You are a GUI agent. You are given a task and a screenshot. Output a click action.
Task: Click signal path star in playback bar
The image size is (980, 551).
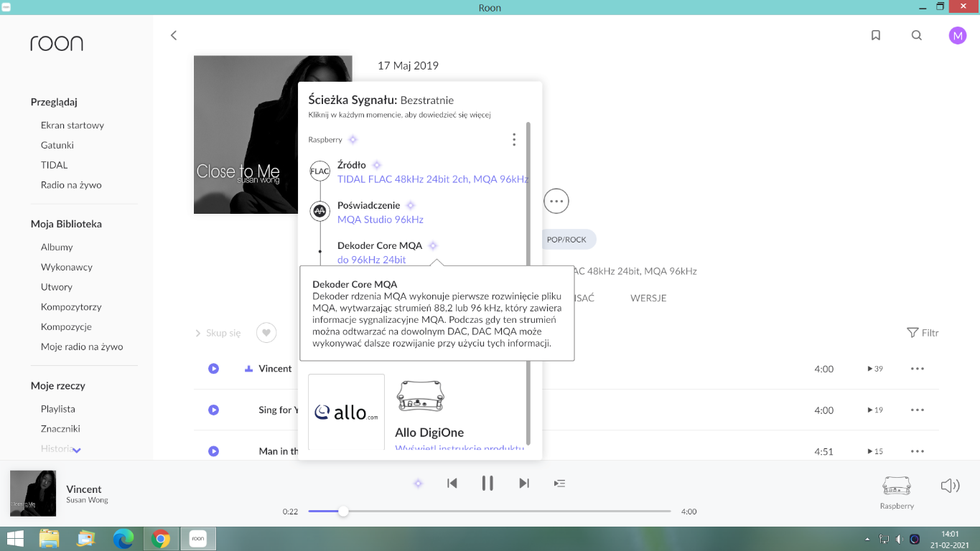click(418, 484)
